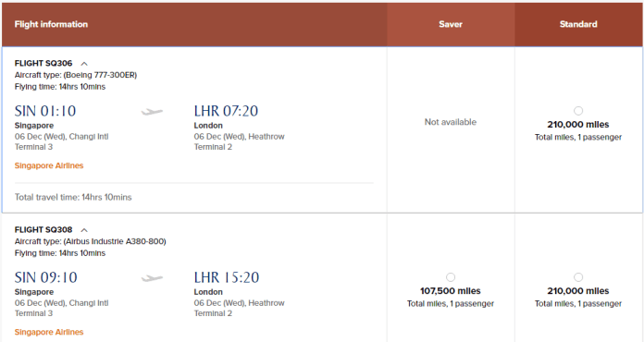Click departure time 'SIN 01:10'
This screenshot has width=644, height=342.
pyautogui.click(x=45, y=111)
